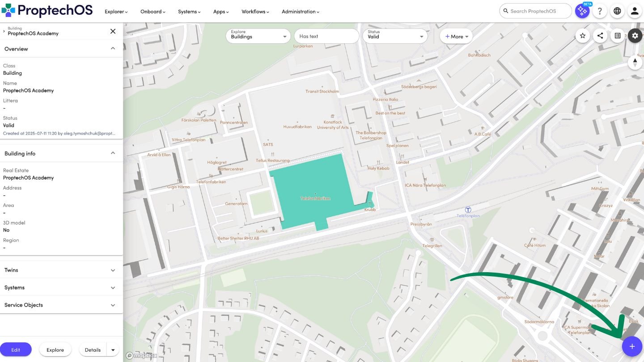Screen dimensions: 644x362
Task: Click the Pizzeria Italia map label
Action: [x=386, y=99]
